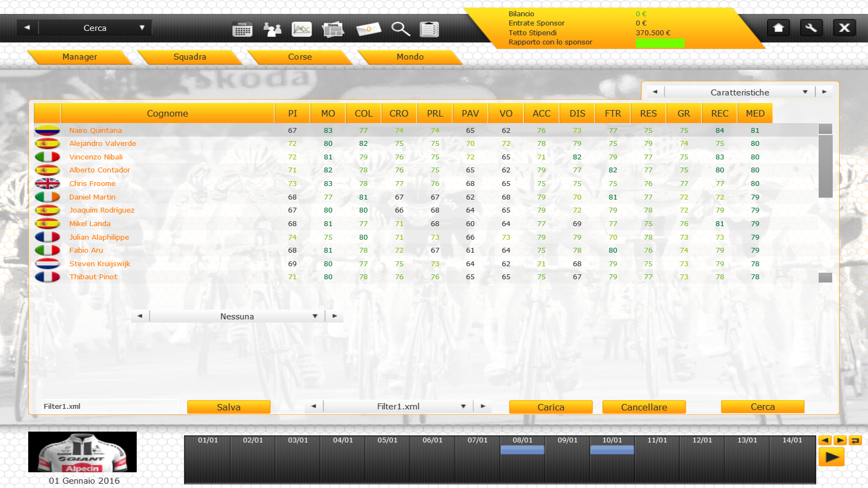Open the newspaper news icon

tap(333, 29)
